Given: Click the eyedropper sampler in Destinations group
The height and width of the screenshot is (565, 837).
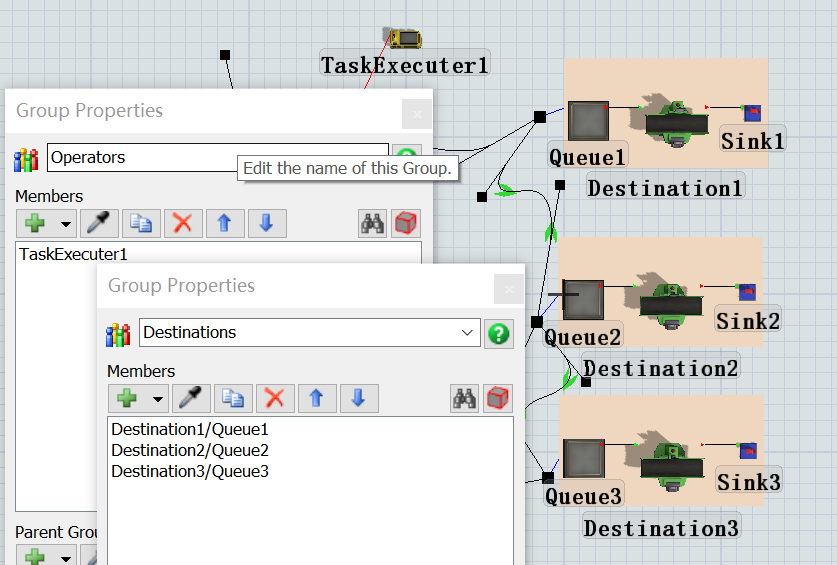Looking at the screenshot, I should coord(191,398).
